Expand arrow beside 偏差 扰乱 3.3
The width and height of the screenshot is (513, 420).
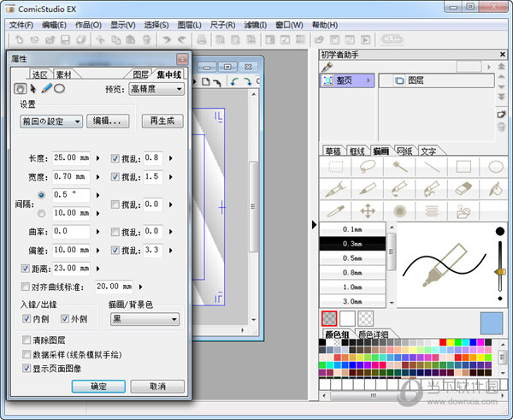click(x=170, y=251)
